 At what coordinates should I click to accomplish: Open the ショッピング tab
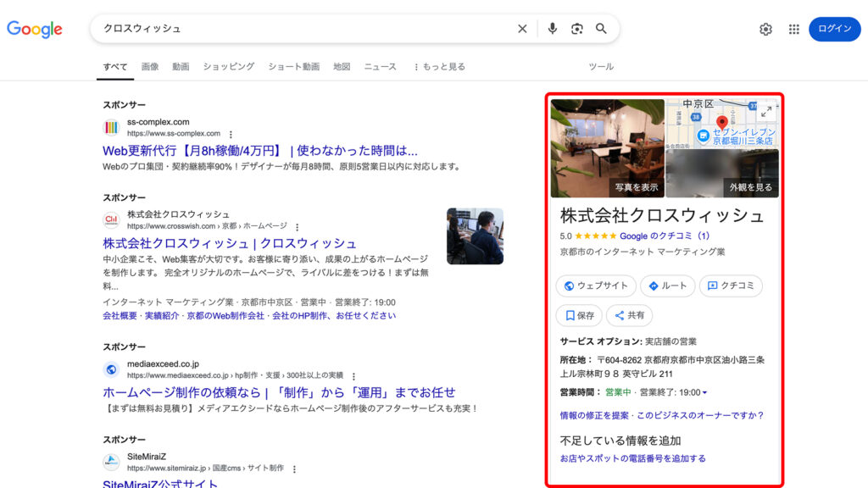click(229, 67)
